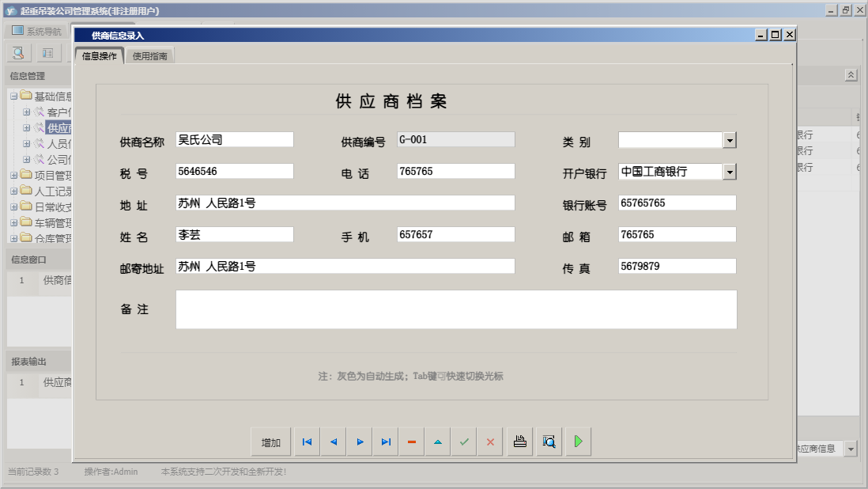Select the 信息操作 tab

pos(100,56)
